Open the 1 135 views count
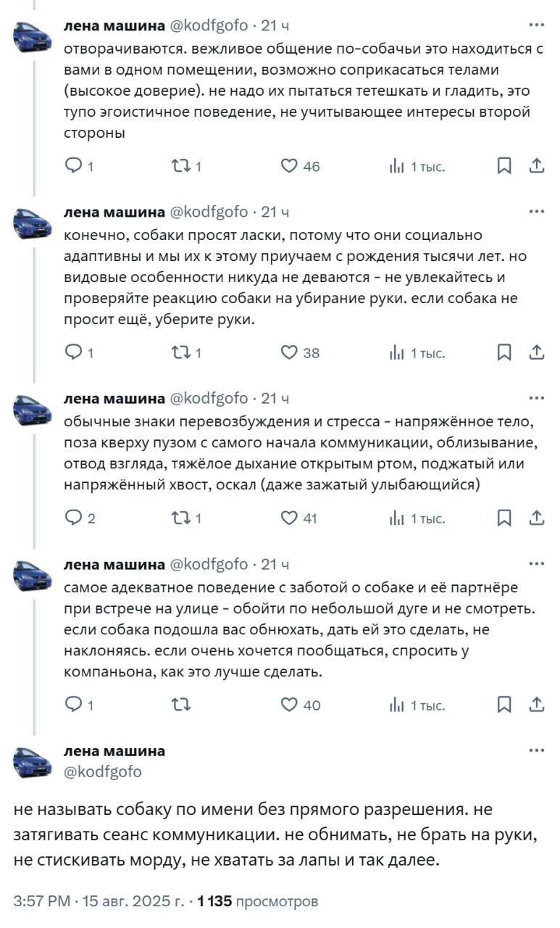The image size is (560, 928). pyautogui.click(x=259, y=901)
